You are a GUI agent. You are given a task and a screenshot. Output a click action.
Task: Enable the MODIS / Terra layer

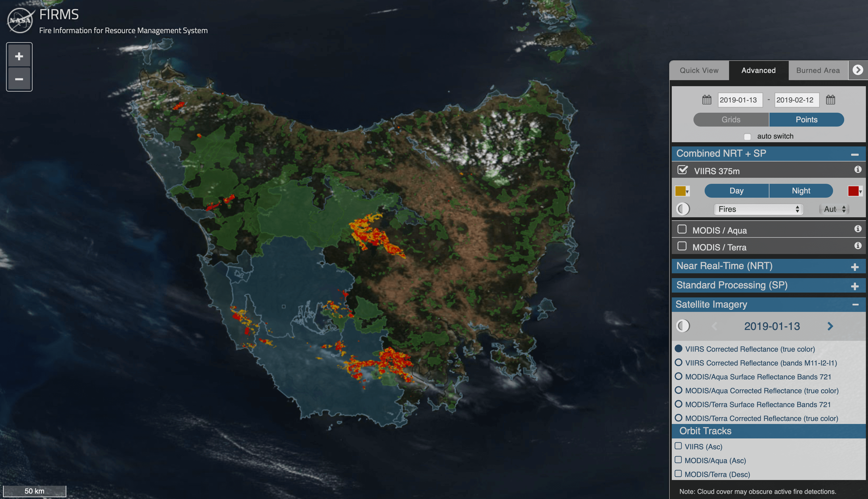coord(682,246)
